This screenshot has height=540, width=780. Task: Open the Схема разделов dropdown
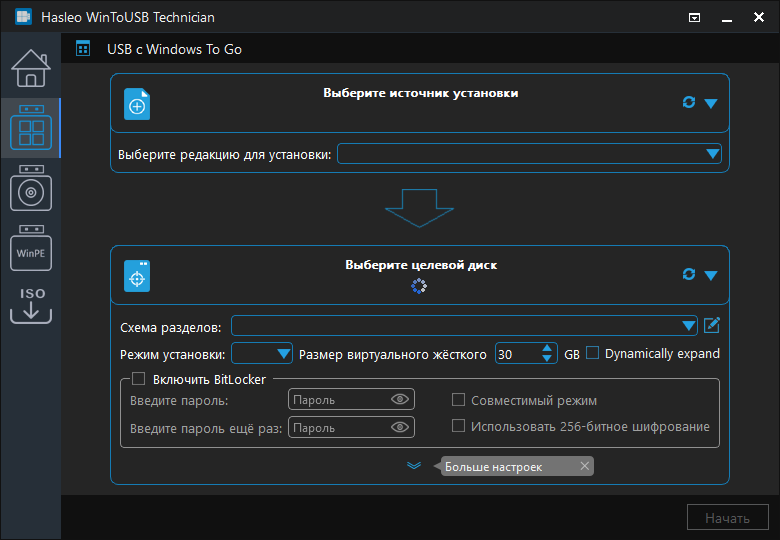click(x=688, y=326)
